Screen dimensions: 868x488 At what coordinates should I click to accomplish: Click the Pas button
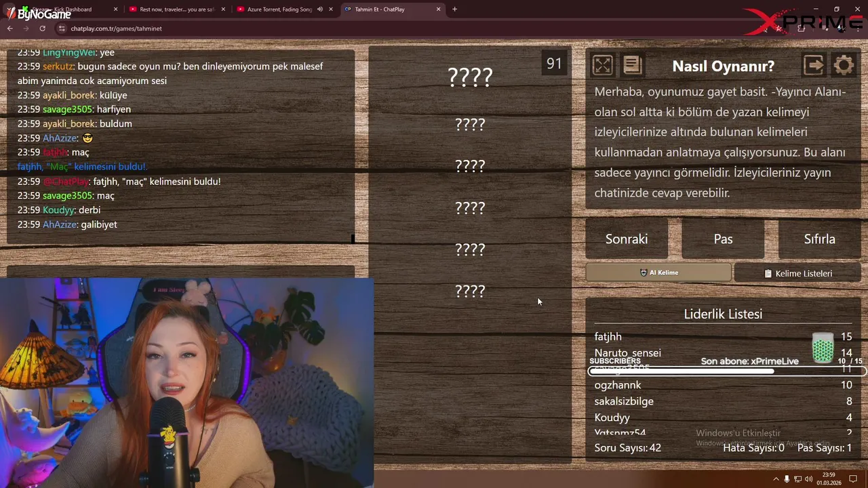[x=723, y=239]
